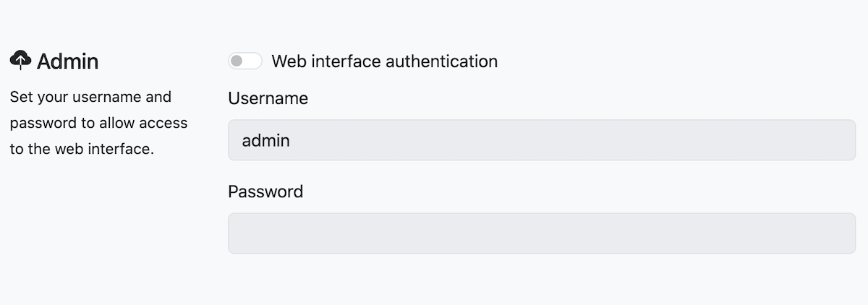The height and width of the screenshot is (305, 868).
Task: Click the grey knob of the authentication toggle
Action: pos(237,61)
